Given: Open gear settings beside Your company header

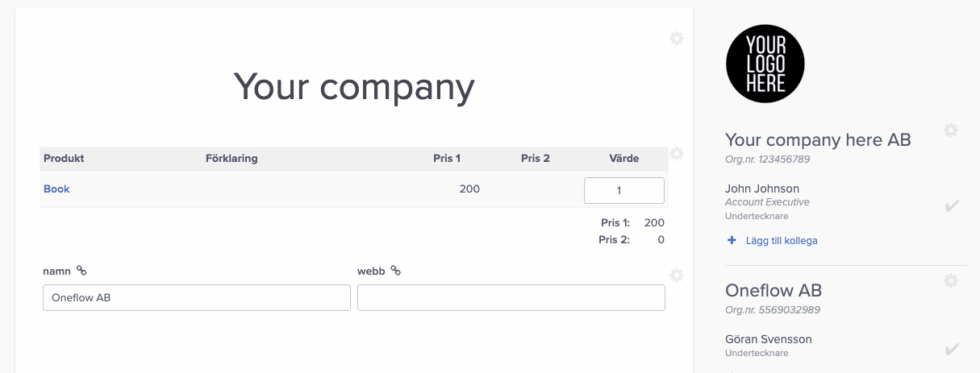Looking at the screenshot, I should click(x=677, y=38).
